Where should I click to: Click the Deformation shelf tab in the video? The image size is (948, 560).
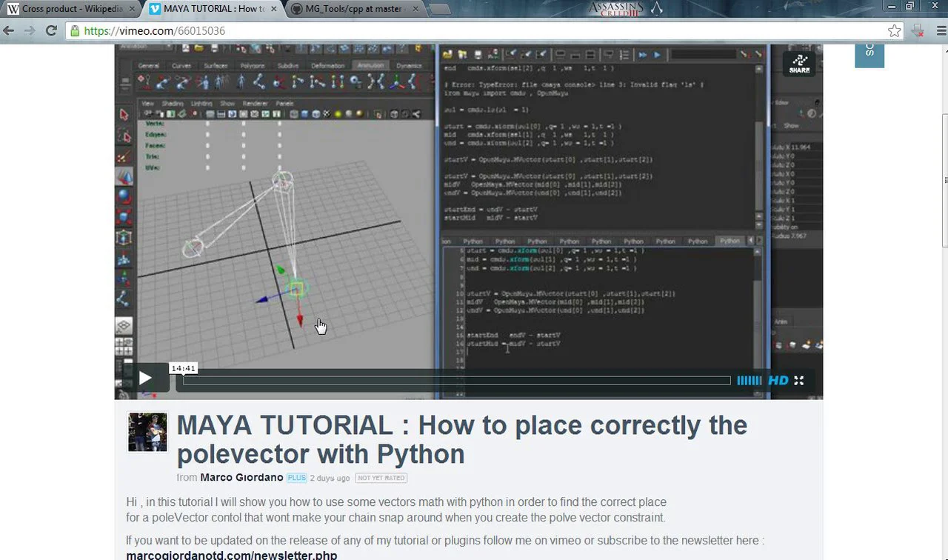click(x=328, y=66)
